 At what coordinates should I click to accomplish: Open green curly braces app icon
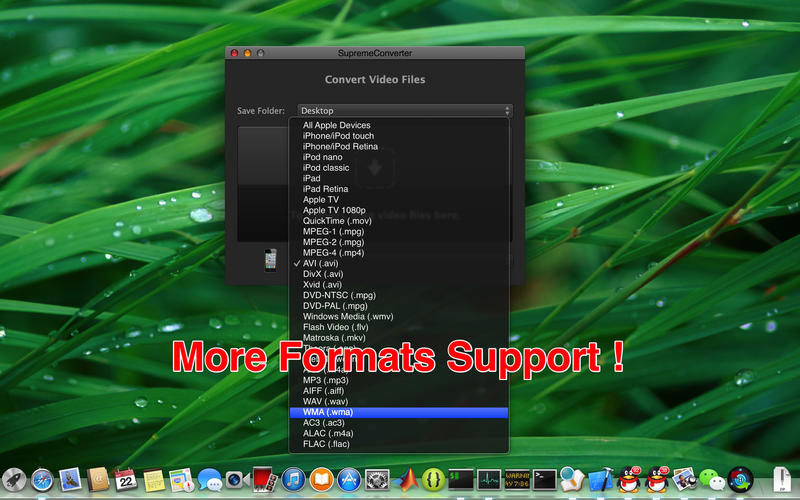(x=433, y=480)
